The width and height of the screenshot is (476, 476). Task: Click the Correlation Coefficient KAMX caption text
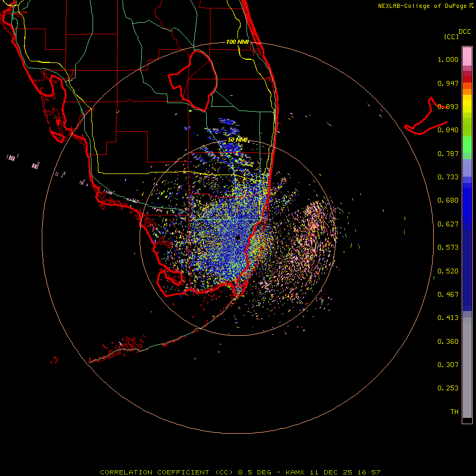click(x=240, y=472)
